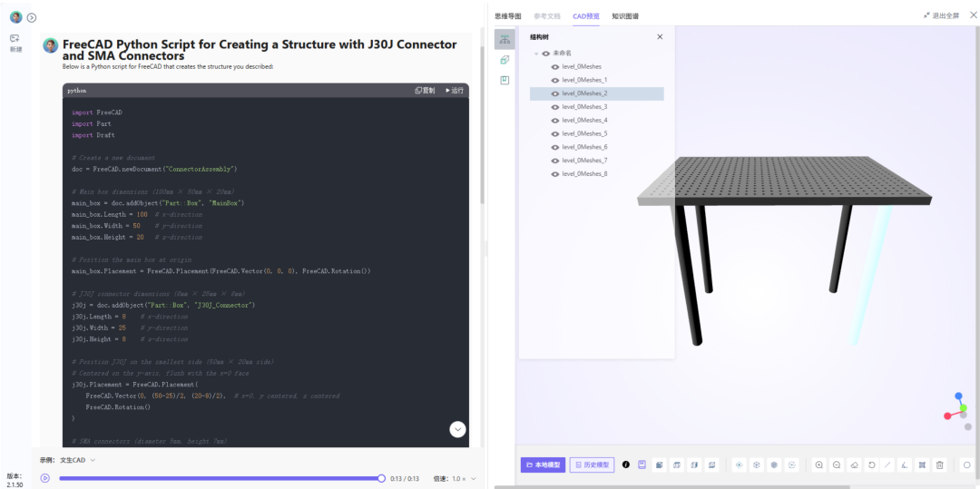Zoom in on the 3D model
Viewport: 980px width, 489px height.
[x=819, y=465]
